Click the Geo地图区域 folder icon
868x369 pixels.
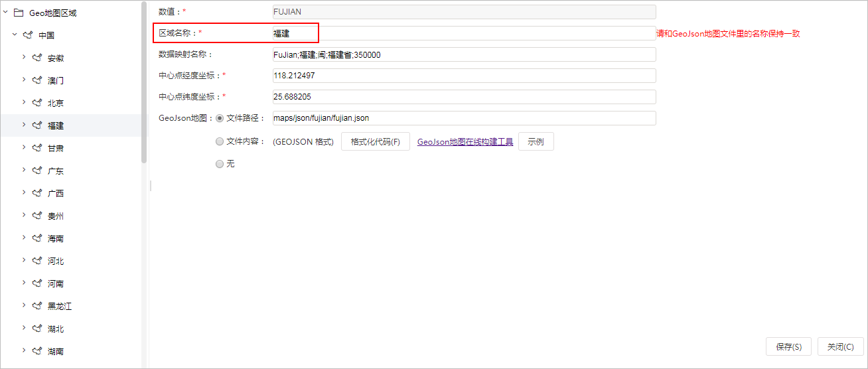tap(19, 13)
